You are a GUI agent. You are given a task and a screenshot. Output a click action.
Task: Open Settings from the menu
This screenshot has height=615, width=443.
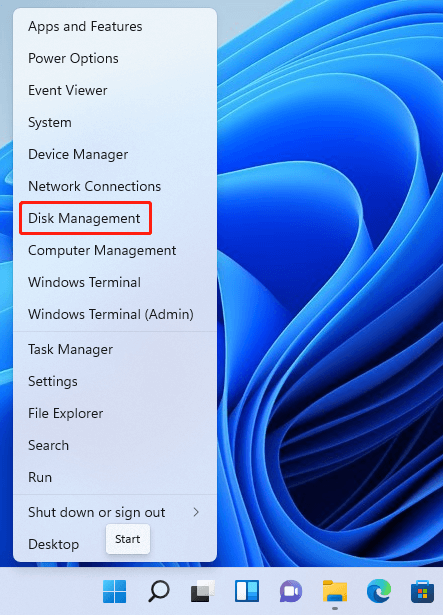pyautogui.click(x=115, y=381)
